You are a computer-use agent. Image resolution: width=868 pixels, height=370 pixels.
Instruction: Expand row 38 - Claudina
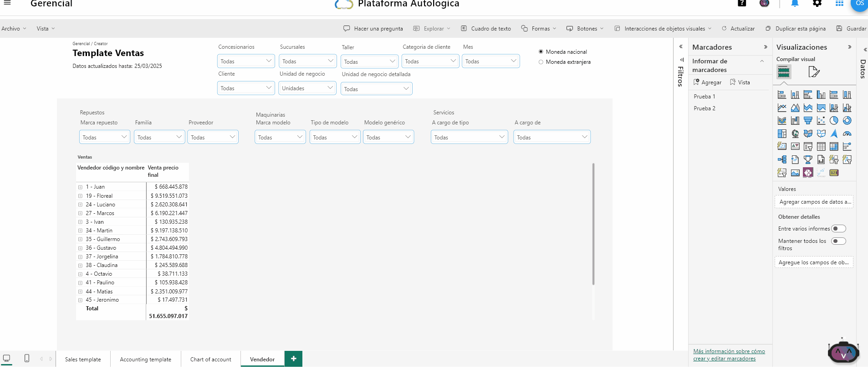click(x=80, y=265)
